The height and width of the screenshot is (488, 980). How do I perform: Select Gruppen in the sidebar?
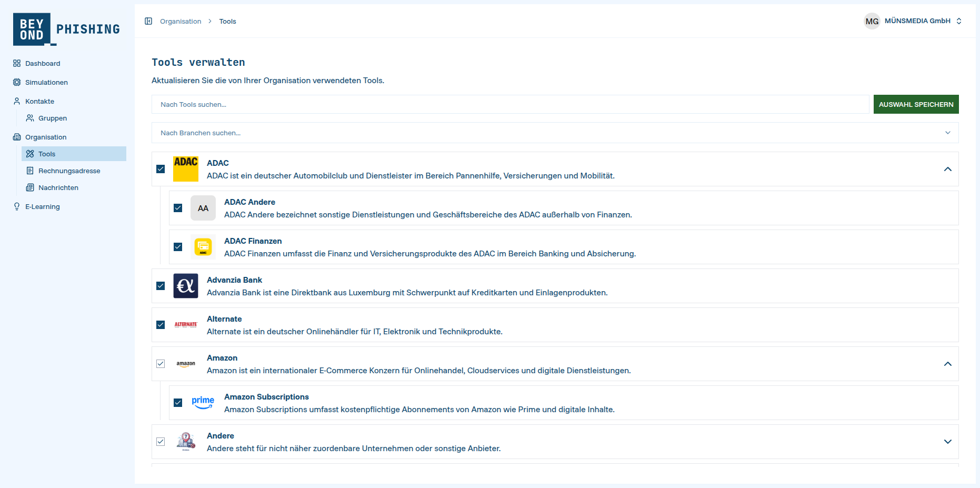click(x=53, y=118)
